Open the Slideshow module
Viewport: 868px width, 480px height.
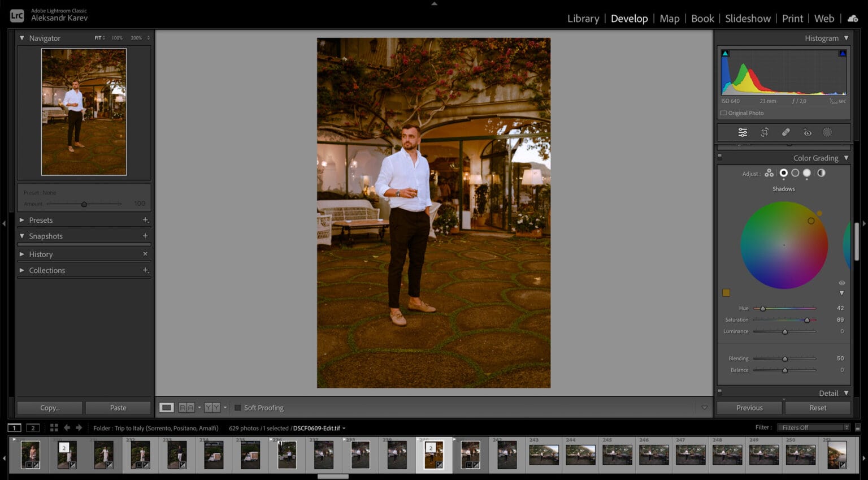tap(748, 19)
